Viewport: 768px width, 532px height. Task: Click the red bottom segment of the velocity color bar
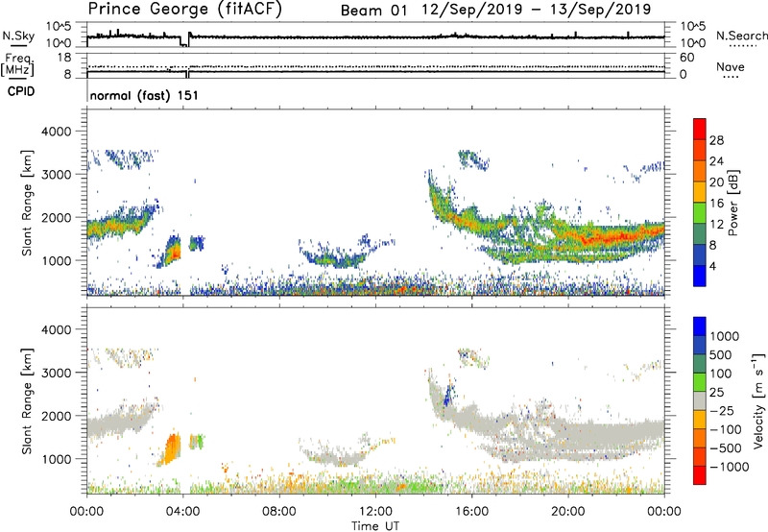click(x=700, y=475)
